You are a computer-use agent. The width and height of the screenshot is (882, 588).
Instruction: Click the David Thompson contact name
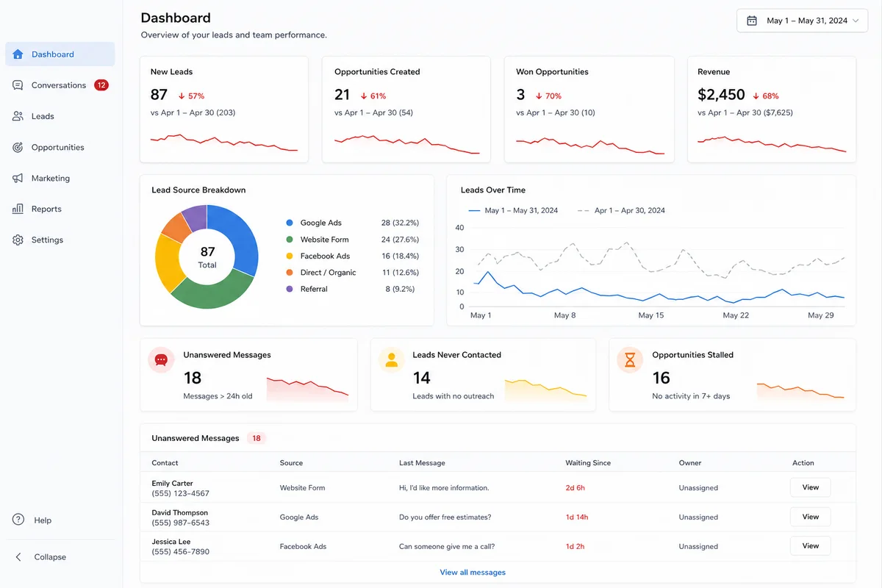[x=179, y=512]
